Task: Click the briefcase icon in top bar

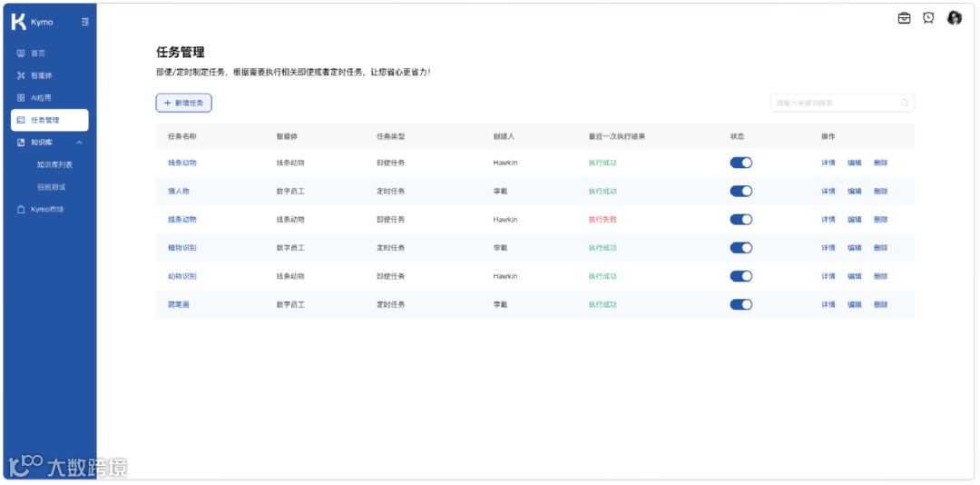Action: (904, 18)
